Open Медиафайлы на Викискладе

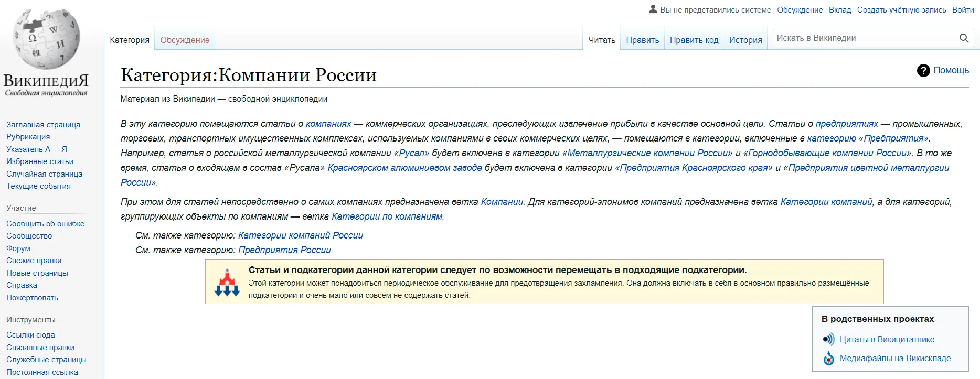(x=896, y=359)
